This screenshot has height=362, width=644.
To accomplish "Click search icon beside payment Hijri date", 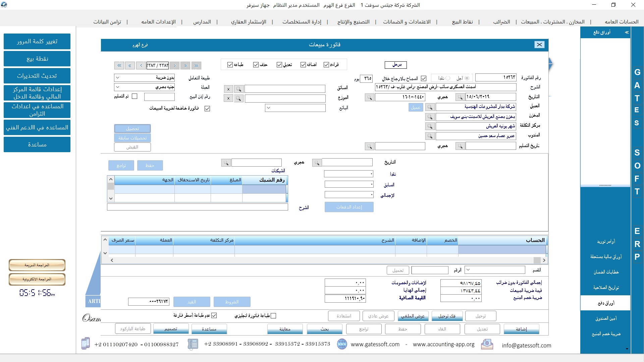I will tap(226, 163).
